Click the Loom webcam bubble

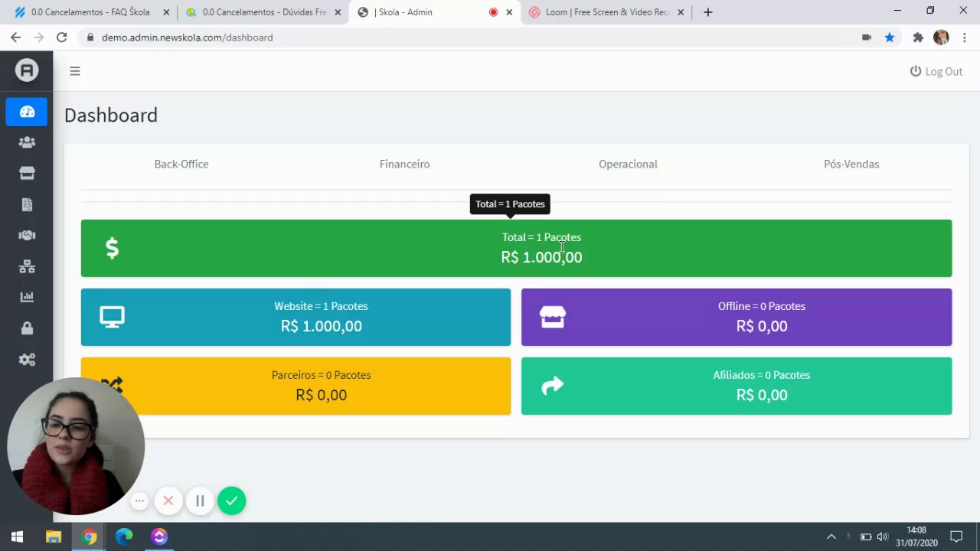(x=75, y=446)
